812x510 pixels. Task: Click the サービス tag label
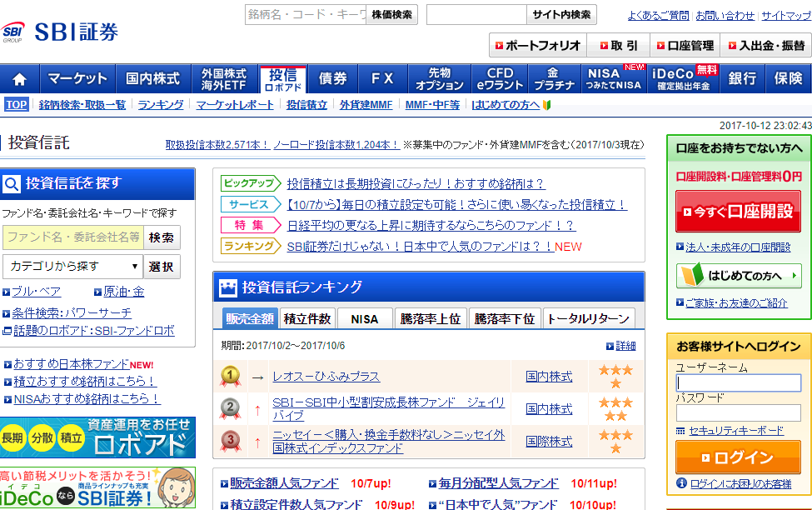click(x=251, y=204)
